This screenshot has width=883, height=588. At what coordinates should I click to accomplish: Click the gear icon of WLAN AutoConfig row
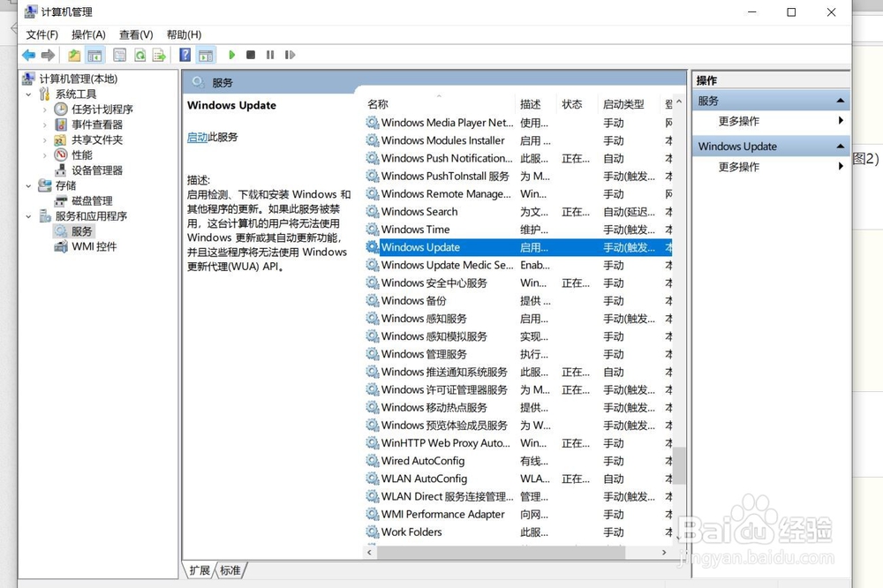[x=373, y=479]
